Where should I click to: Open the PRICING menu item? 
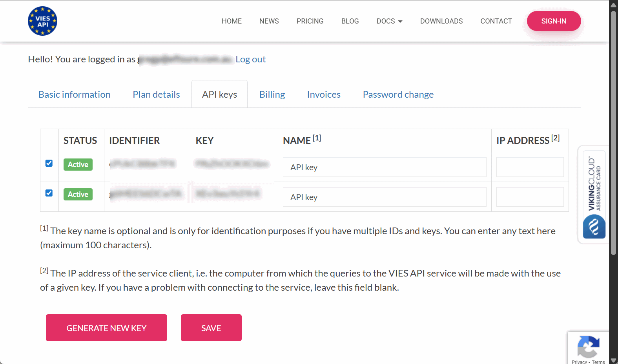[x=310, y=21]
